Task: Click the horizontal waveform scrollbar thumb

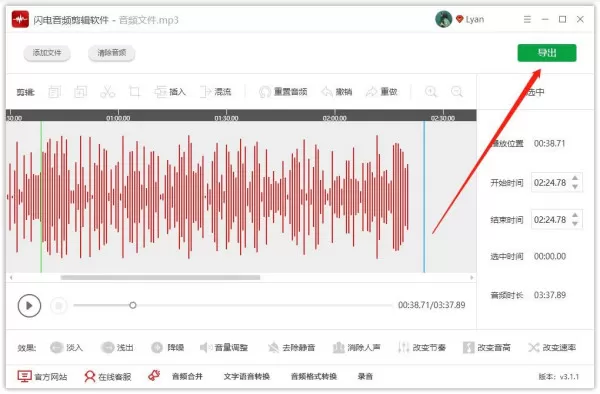Action: (160, 277)
